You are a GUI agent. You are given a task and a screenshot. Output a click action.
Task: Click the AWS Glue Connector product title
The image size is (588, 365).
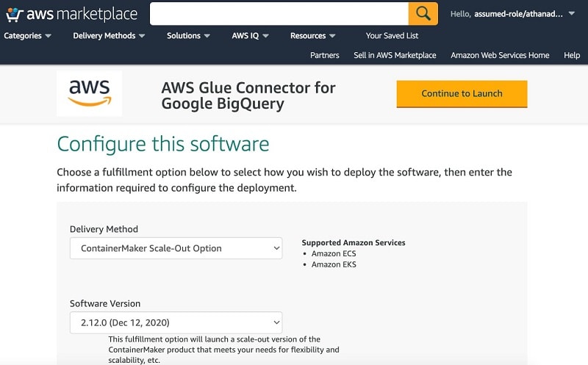pos(248,95)
